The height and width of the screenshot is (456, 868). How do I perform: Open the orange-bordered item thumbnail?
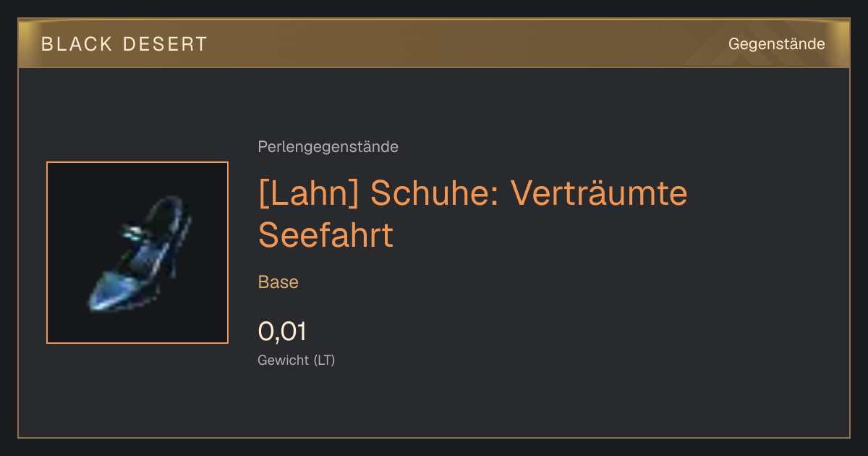[137, 253]
